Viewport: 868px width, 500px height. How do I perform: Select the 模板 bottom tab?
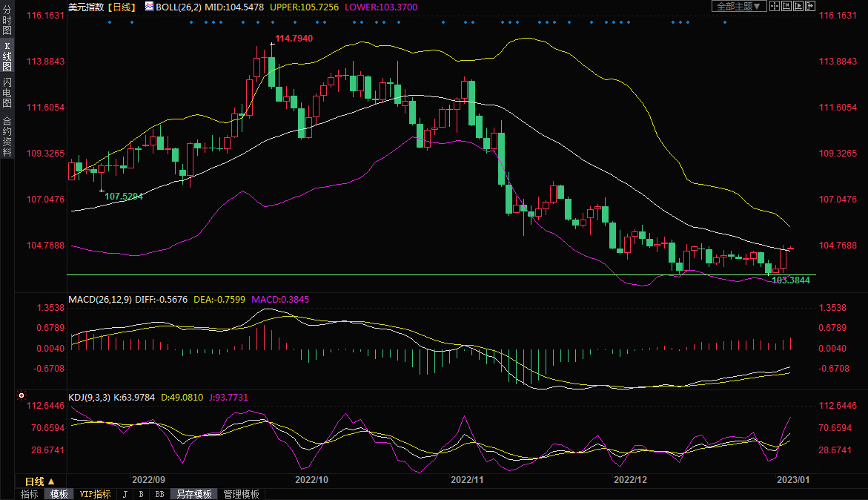coord(59,494)
